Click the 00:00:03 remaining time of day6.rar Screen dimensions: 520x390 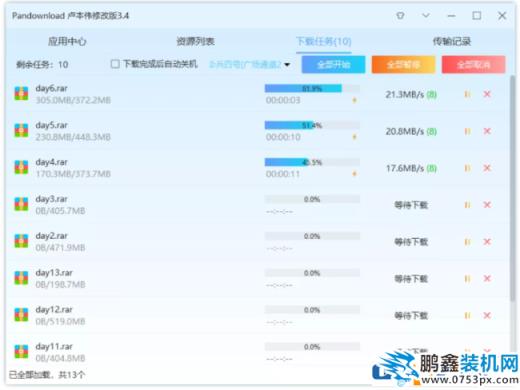[283, 100]
